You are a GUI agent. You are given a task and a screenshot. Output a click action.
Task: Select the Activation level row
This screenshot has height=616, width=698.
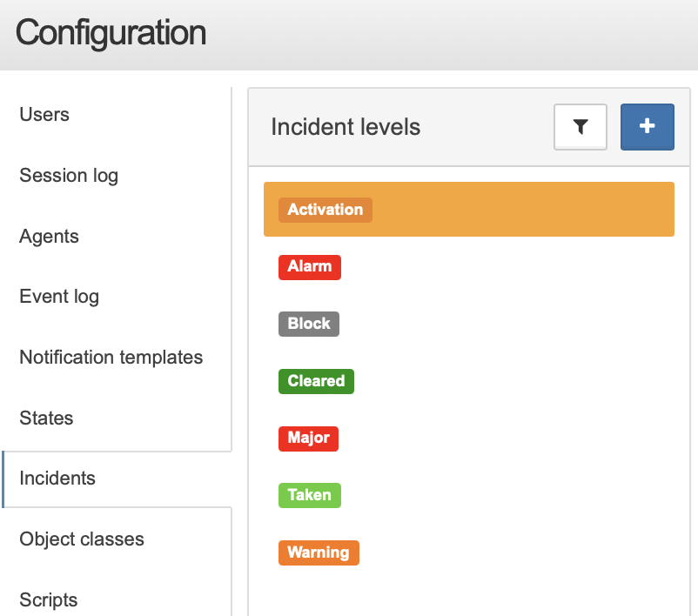point(469,209)
